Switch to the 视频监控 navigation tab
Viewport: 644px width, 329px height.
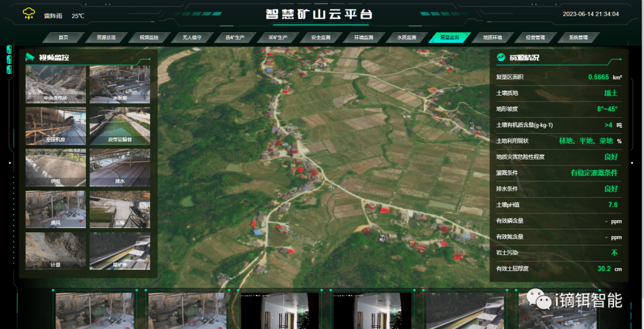[148, 38]
